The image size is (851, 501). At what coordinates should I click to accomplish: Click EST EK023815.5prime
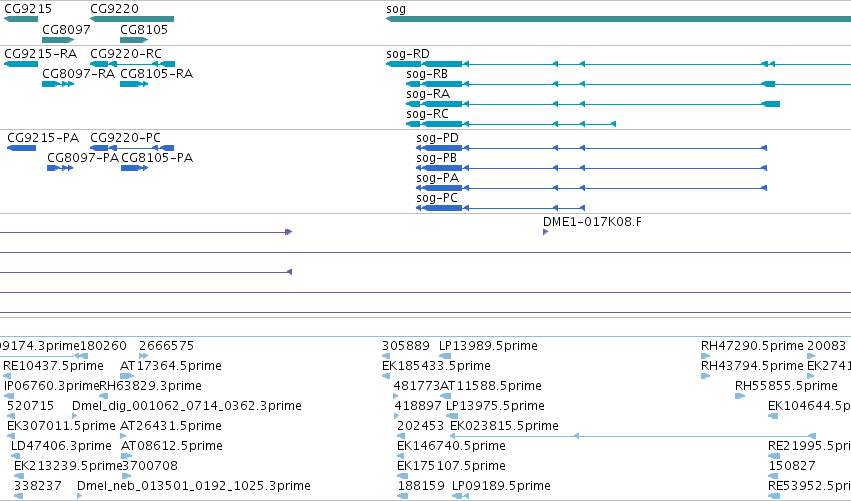pyautogui.click(x=504, y=426)
